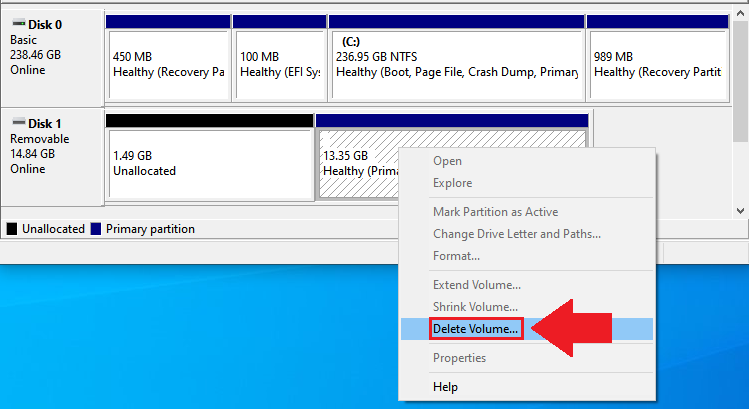Choose Help in the context menu
Image resolution: width=749 pixels, height=409 pixels.
click(526, 387)
